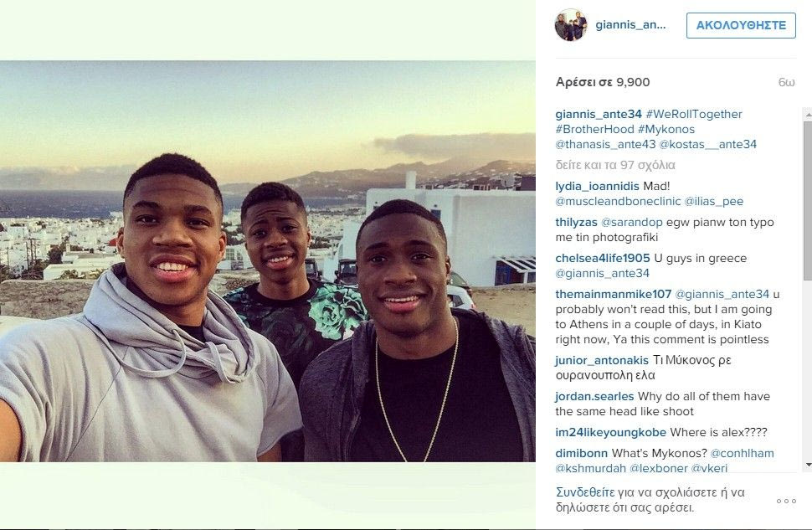Open the profile avatar thumbnail
The image size is (812, 530).
571,25
